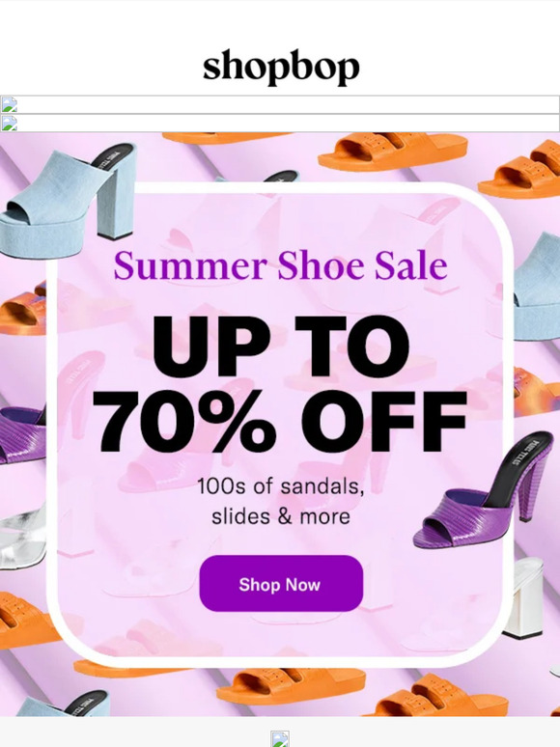The width and height of the screenshot is (560, 747).
Task: Click the blue denim mule beside the OFF text
Action: point(538,286)
